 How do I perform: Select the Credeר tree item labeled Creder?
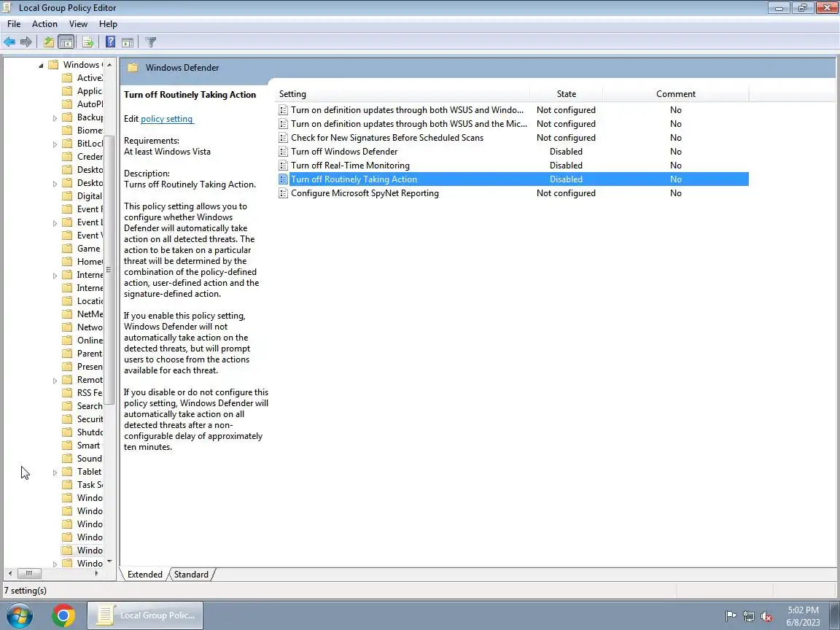[90, 157]
